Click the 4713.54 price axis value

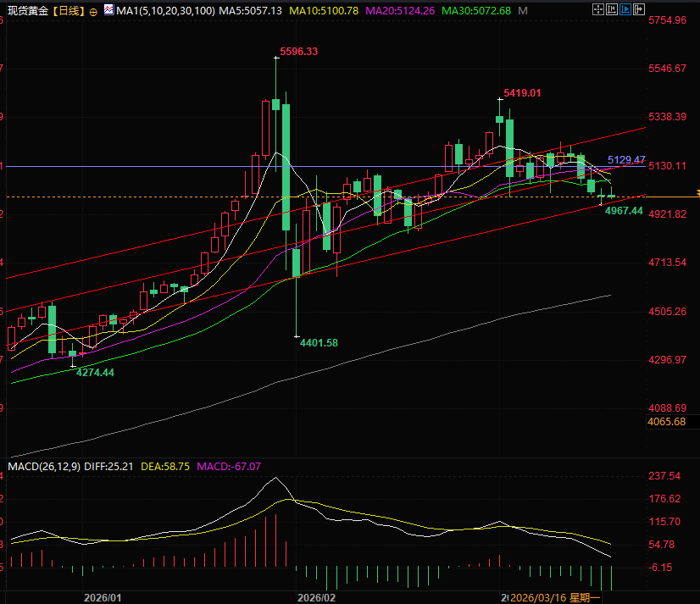(x=668, y=262)
